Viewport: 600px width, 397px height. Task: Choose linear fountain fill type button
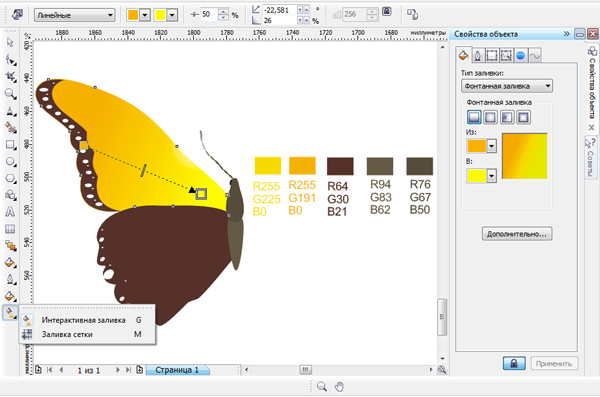tap(474, 117)
